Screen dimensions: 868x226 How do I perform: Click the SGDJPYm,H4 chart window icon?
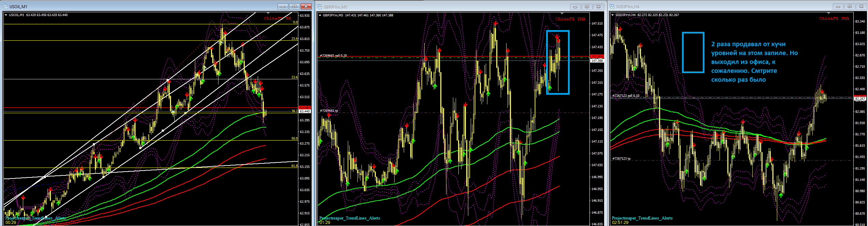point(612,7)
